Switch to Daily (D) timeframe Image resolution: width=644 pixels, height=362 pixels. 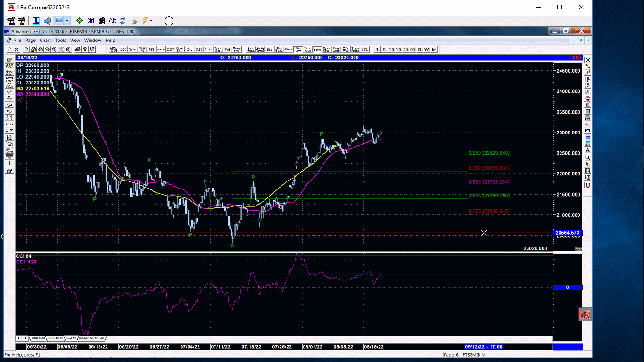(x=420, y=49)
